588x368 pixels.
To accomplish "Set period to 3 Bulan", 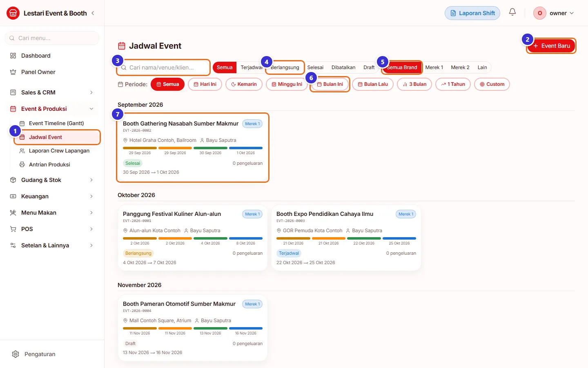I will pyautogui.click(x=414, y=84).
